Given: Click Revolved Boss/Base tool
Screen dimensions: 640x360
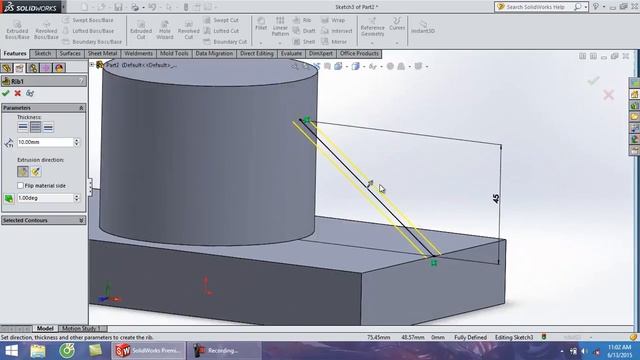Looking at the screenshot, I should coord(46,30).
